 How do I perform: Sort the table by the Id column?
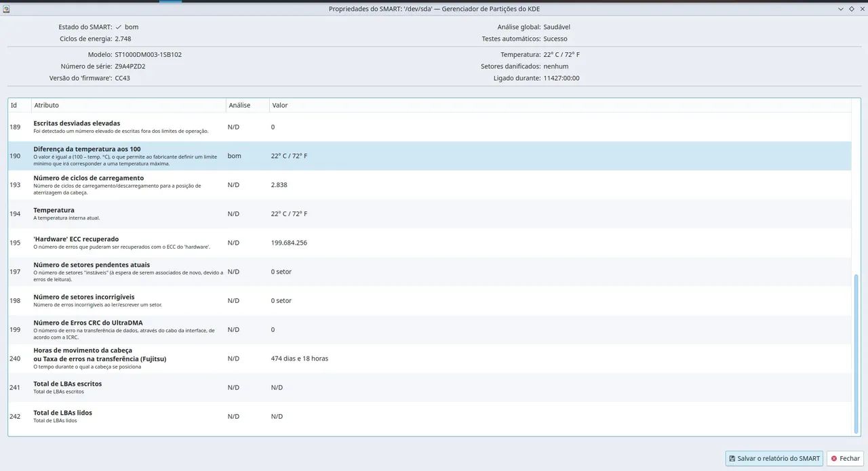click(19, 105)
